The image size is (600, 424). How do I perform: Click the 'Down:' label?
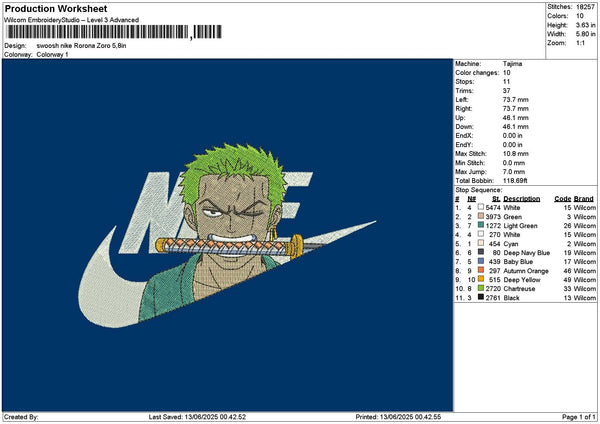pos(465,127)
